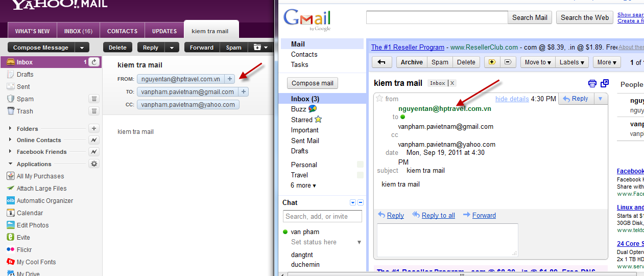
Task: Click hide details link in Gmail message
Action: point(512,99)
